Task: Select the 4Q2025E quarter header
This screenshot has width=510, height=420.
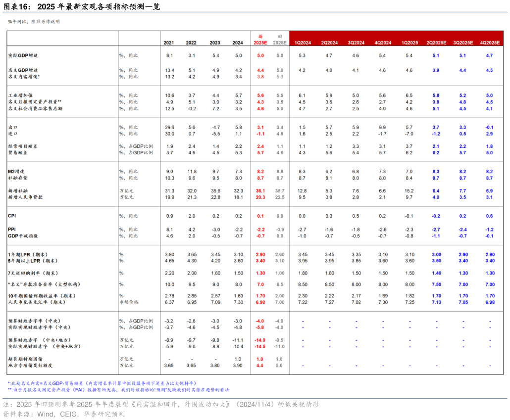Action: [x=490, y=43]
